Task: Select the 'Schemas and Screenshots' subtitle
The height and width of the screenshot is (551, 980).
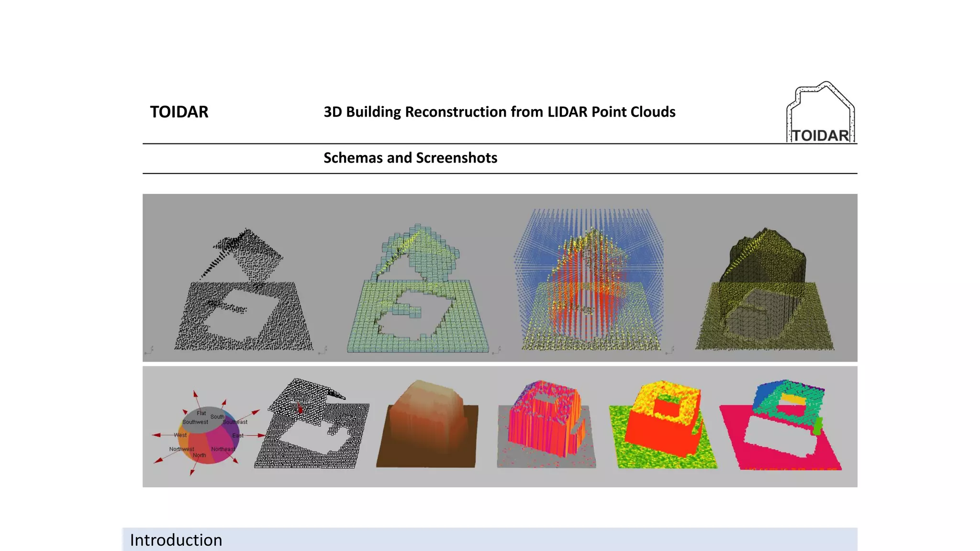Action: point(410,158)
